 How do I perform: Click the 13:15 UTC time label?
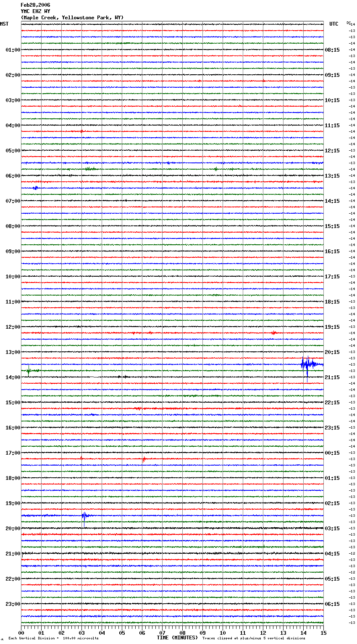332,176
